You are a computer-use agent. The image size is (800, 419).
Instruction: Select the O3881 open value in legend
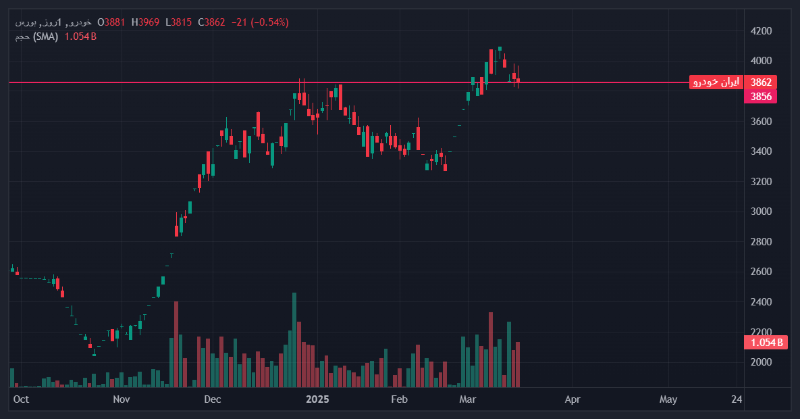(111, 22)
